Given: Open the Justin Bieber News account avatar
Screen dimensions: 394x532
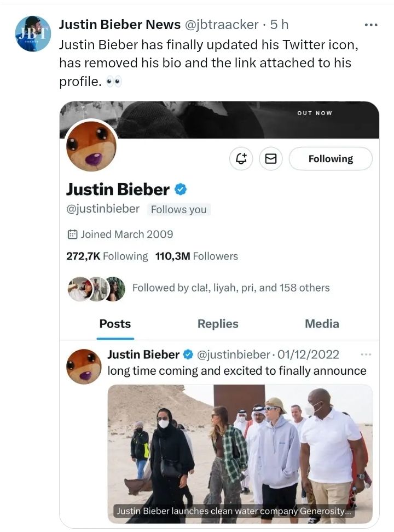Looking at the screenshot, I should pos(33,33).
